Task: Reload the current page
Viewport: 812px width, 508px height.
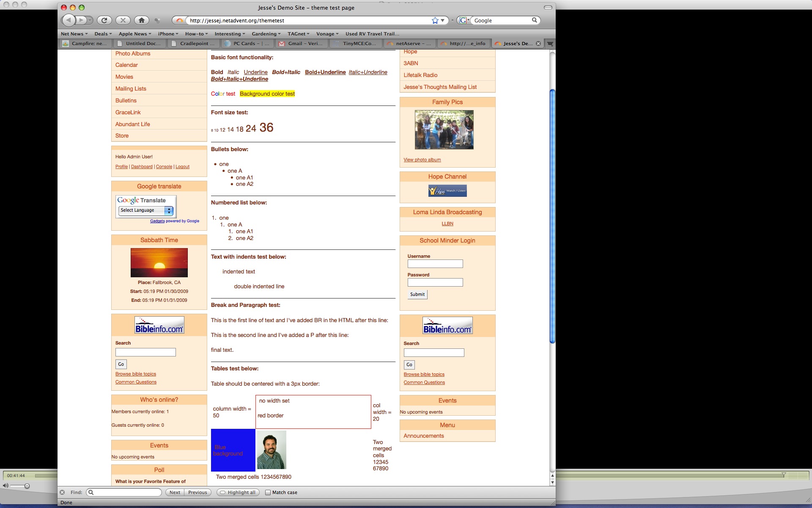Action: pyautogui.click(x=104, y=20)
